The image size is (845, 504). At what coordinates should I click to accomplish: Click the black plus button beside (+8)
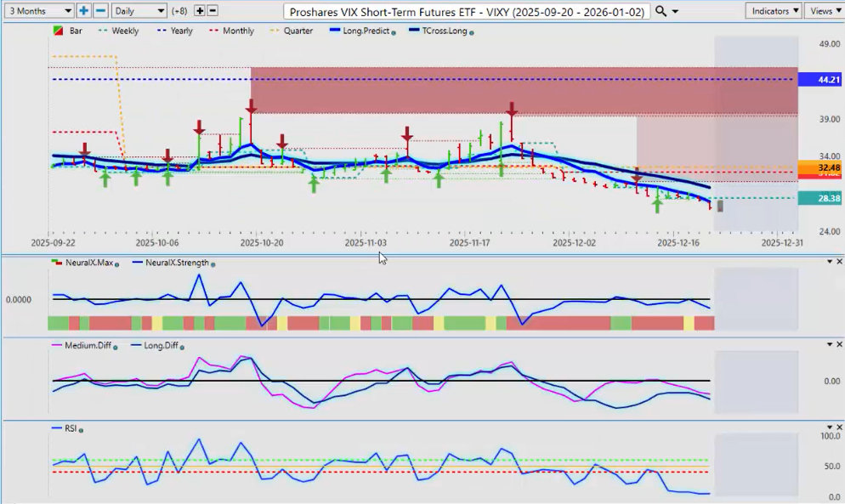click(x=200, y=11)
